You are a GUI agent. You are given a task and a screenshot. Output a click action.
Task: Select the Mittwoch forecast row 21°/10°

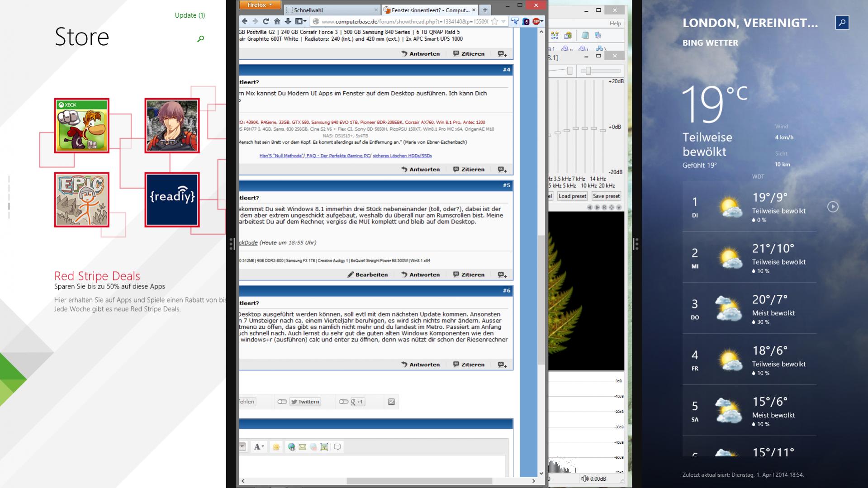(x=749, y=258)
